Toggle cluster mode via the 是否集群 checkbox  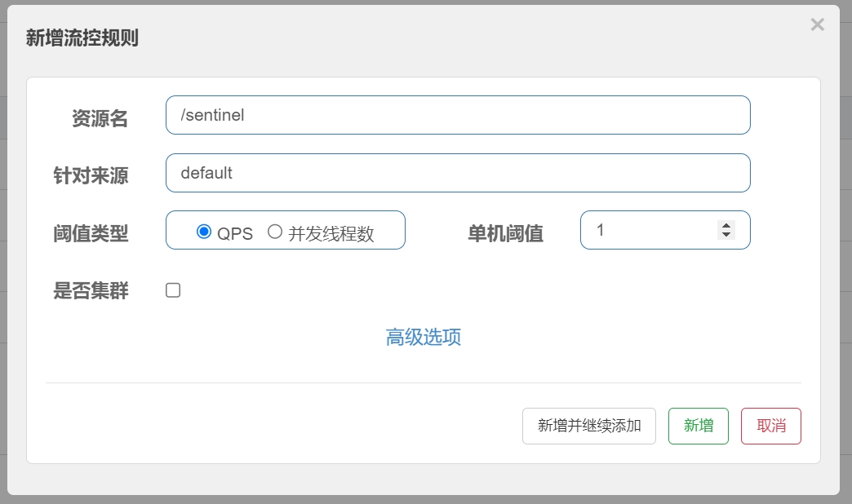click(x=172, y=290)
